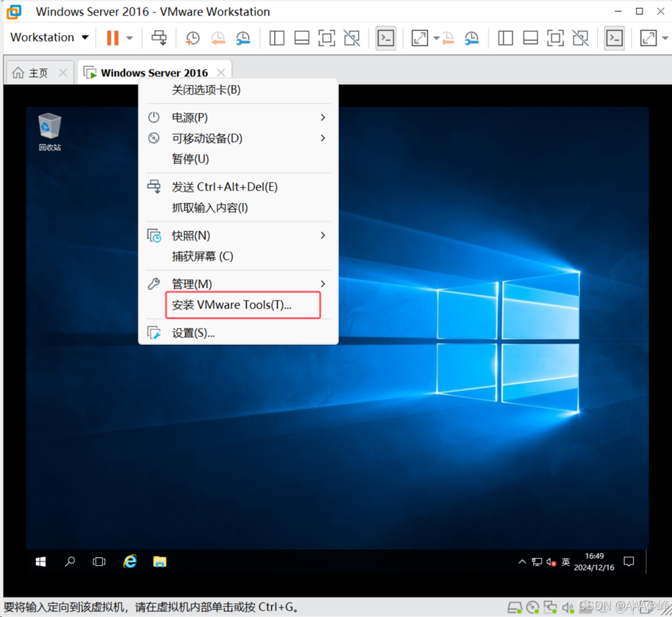Open File Explorer from guest taskbar
The image size is (672, 617).
pyautogui.click(x=160, y=562)
